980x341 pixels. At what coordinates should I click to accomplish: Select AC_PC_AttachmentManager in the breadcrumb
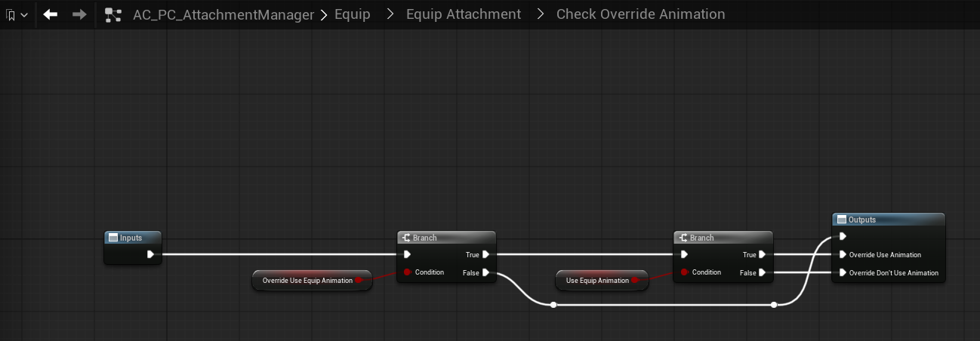(223, 14)
